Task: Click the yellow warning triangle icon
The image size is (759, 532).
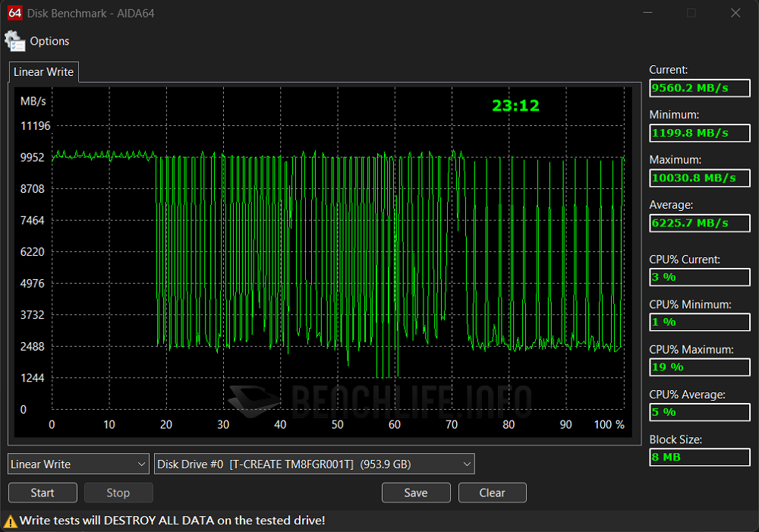Action: click(11, 521)
